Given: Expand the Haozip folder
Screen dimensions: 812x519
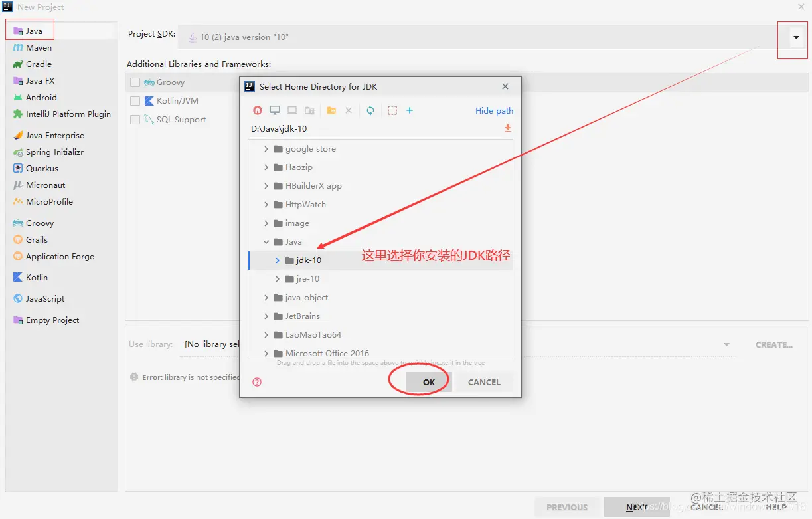Looking at the screenshot, I should (266, 167).
